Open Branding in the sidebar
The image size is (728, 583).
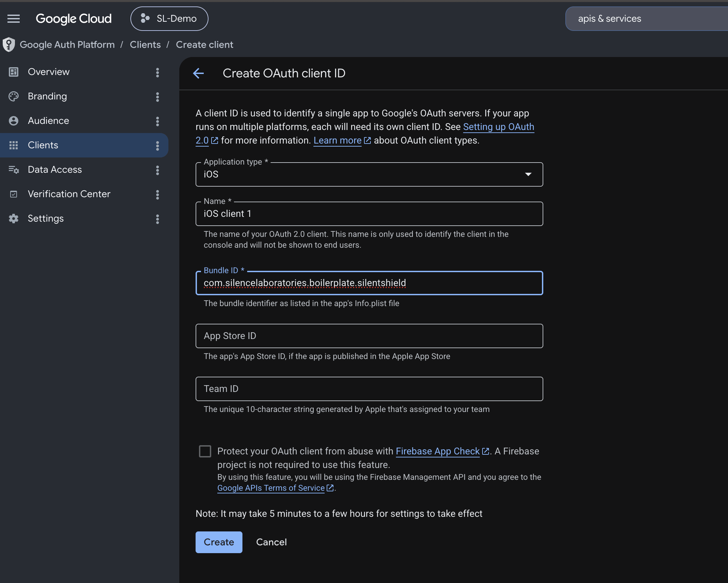click(84, 96)
